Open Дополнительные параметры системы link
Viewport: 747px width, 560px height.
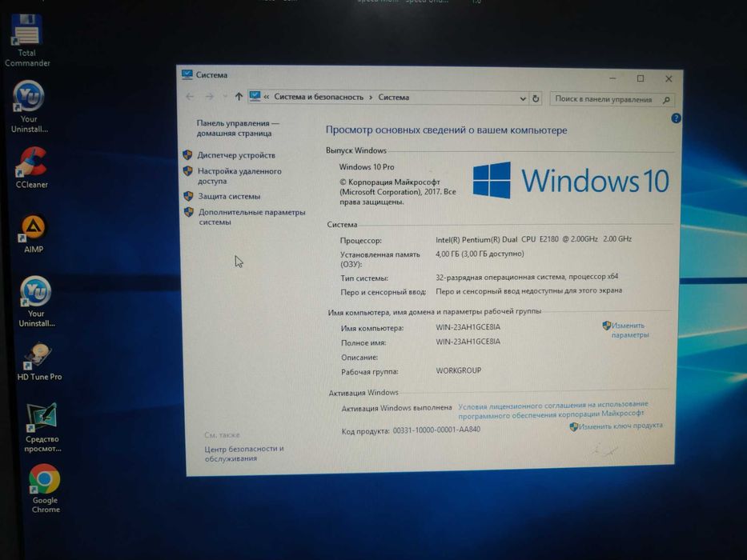251,217
